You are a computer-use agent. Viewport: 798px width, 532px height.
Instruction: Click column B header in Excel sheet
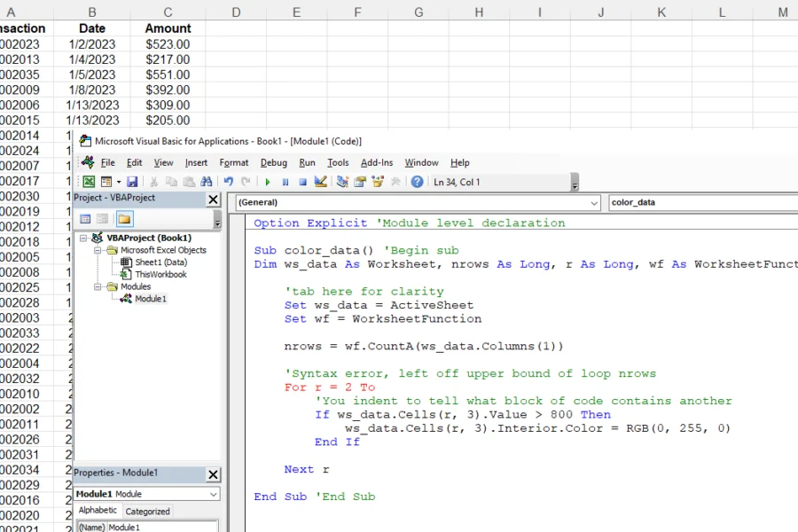pyautogui.click(x=92, y=12)
